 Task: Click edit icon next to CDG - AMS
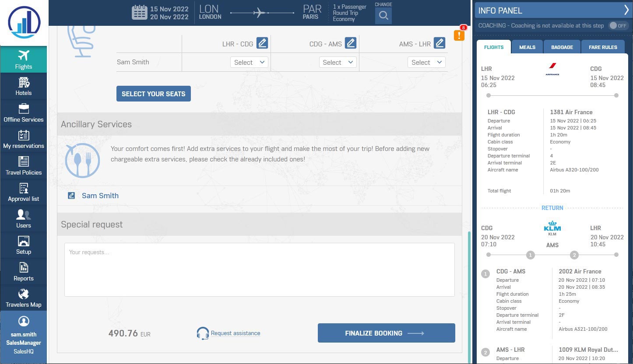(350, 43)
